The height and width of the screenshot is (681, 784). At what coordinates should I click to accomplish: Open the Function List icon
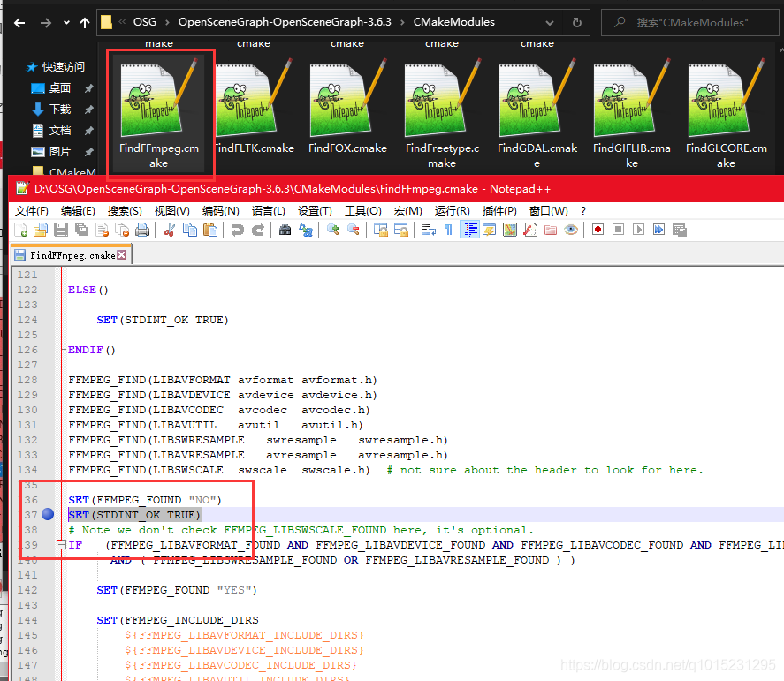pos(530,230)
